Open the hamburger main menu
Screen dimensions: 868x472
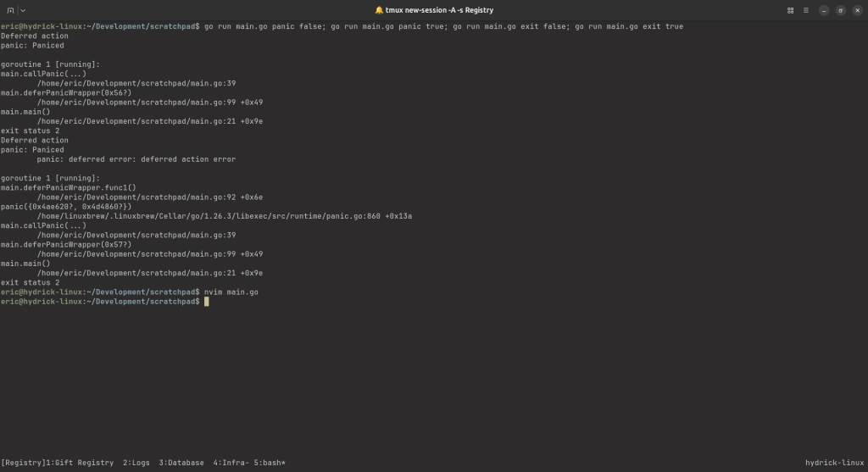tap(806, 10)
